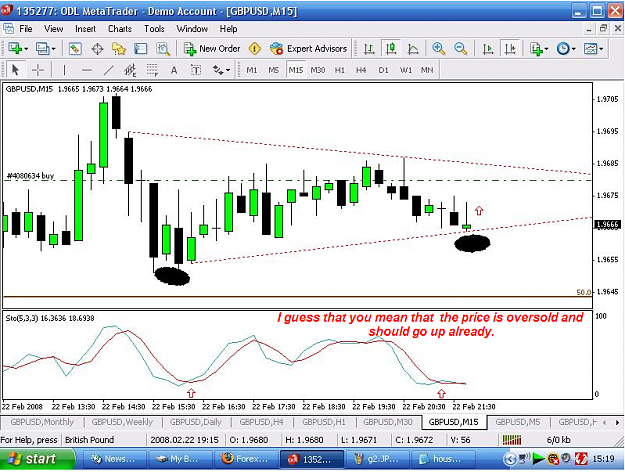
Task: Show the Market Watch window
Action: (x=75, y=49)
